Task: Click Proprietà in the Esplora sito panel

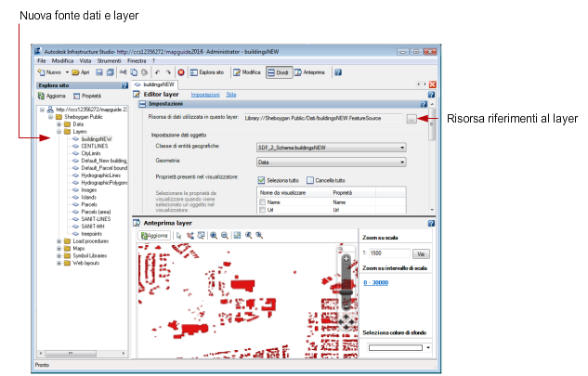Action: (x=87, y=96)
